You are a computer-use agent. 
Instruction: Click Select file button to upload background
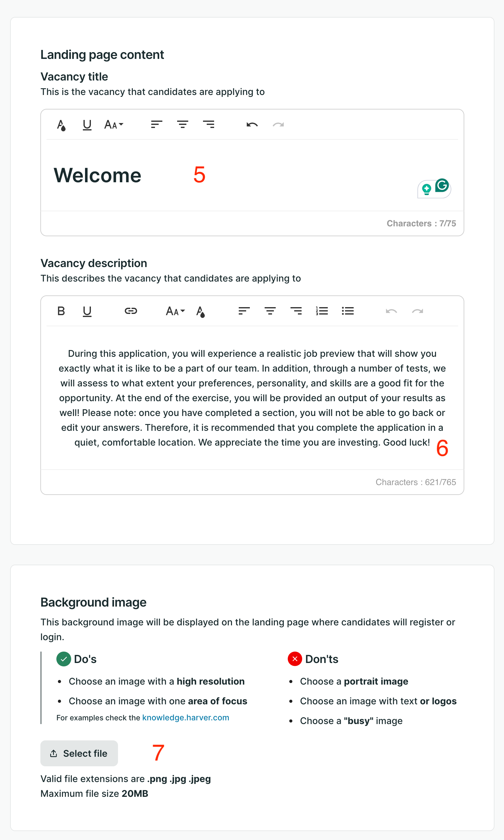click(x=79, y=753)
